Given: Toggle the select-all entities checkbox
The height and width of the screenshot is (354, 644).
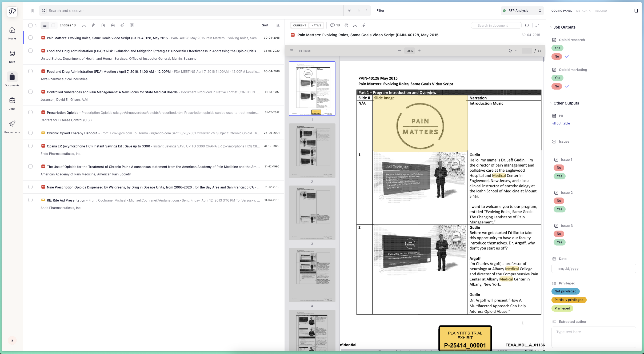Looking at the screenshot, I should (30, 25).
